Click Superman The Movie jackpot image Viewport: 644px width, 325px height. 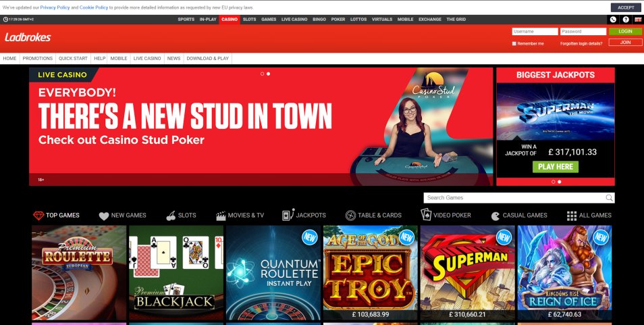[556, 111]
